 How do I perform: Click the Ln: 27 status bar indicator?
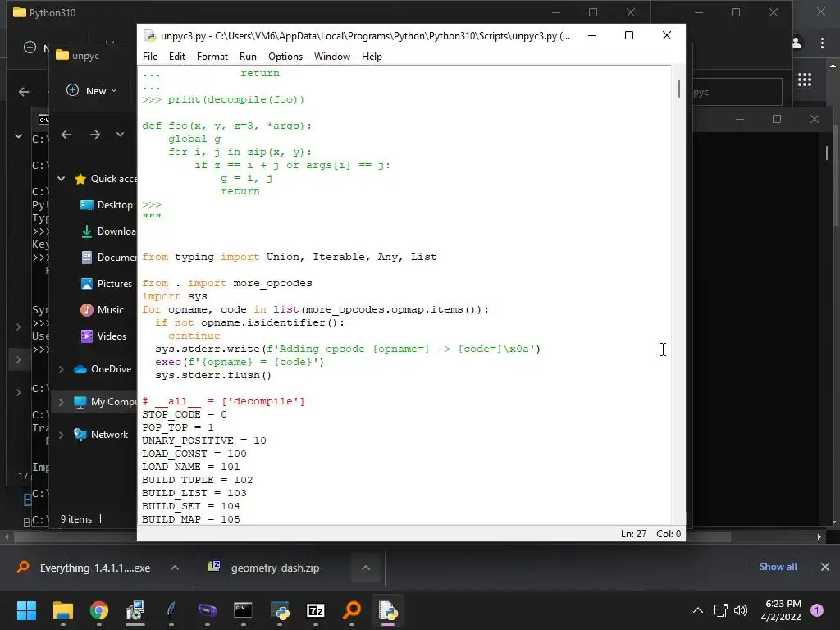[634, 533]
